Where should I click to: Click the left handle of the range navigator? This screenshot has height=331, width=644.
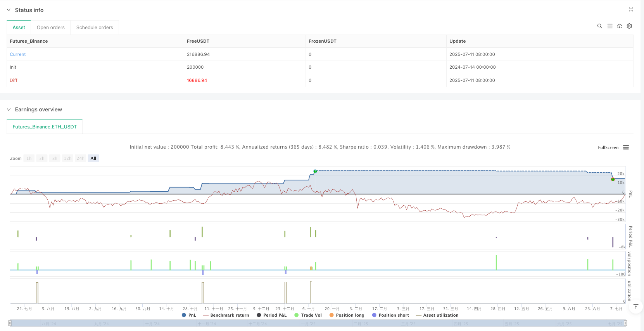point(10,323)
